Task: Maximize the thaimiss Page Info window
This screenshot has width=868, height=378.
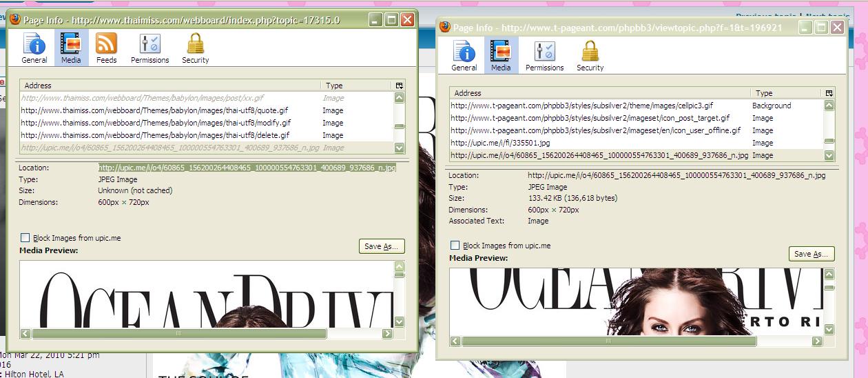Action: point(391,20)
